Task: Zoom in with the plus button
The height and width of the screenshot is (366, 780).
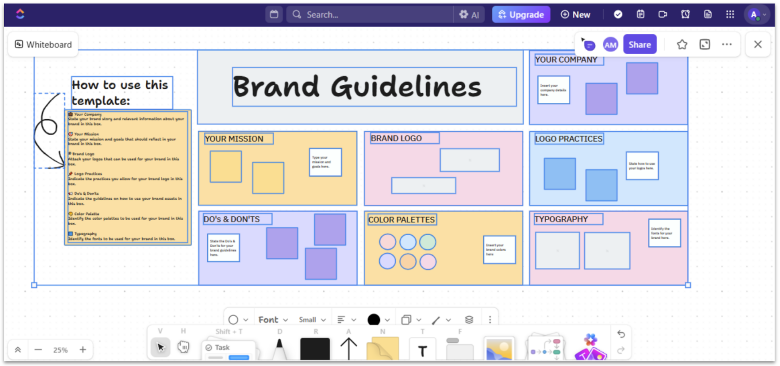Action: pos(83,350)
